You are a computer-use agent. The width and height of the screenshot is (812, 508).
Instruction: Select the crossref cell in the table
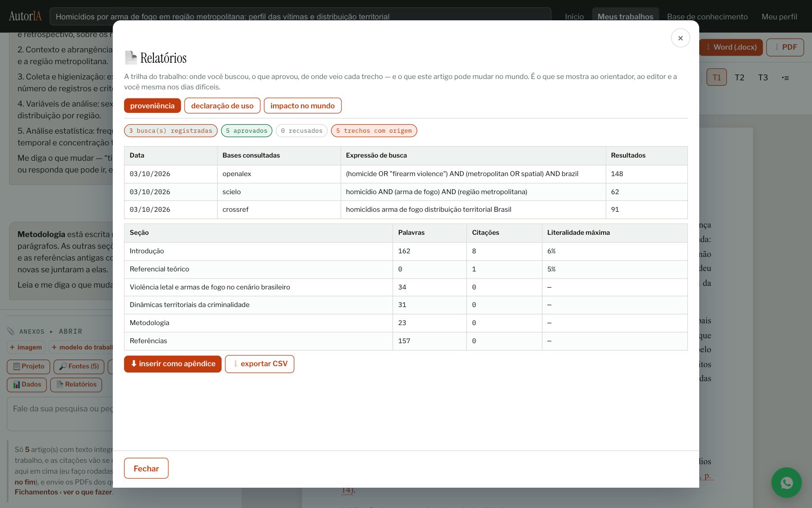[x=279, y=210]
